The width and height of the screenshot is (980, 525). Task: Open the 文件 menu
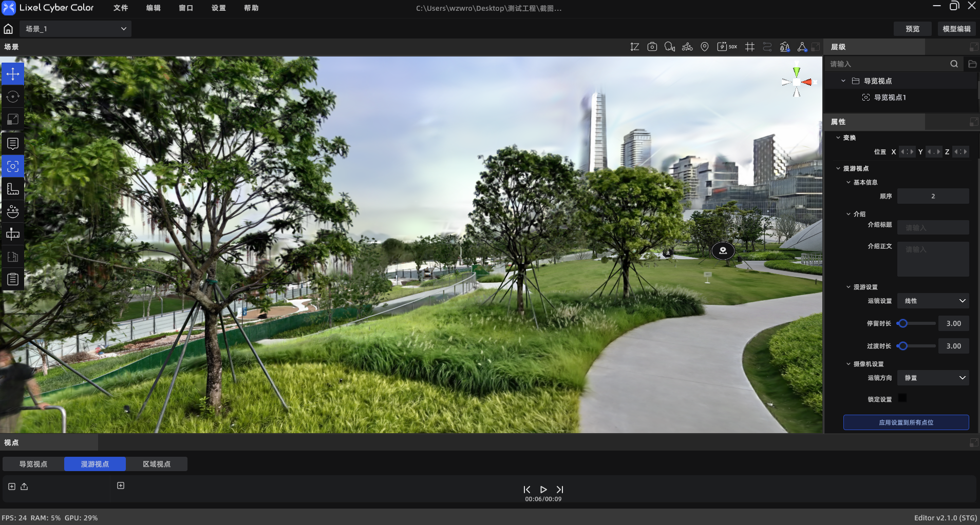point(121,8)
